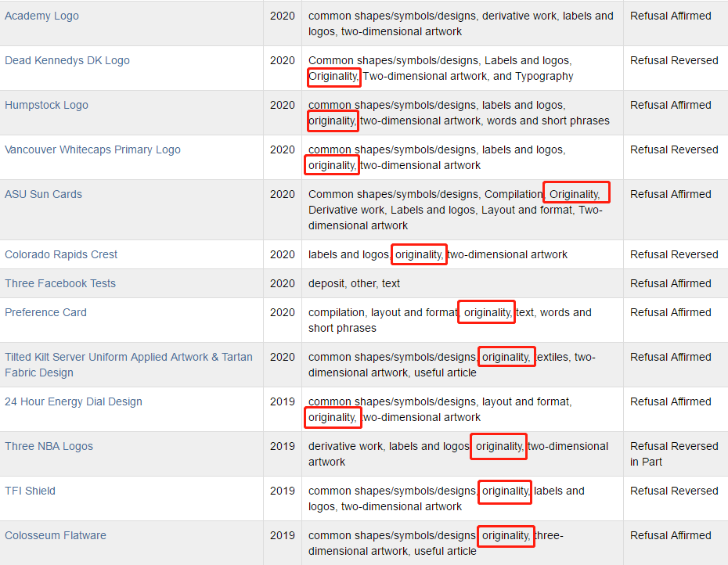Click highlighted Originality in Dead Kennedys row
This screenshot has height=565, width=728.
point(333,76)
